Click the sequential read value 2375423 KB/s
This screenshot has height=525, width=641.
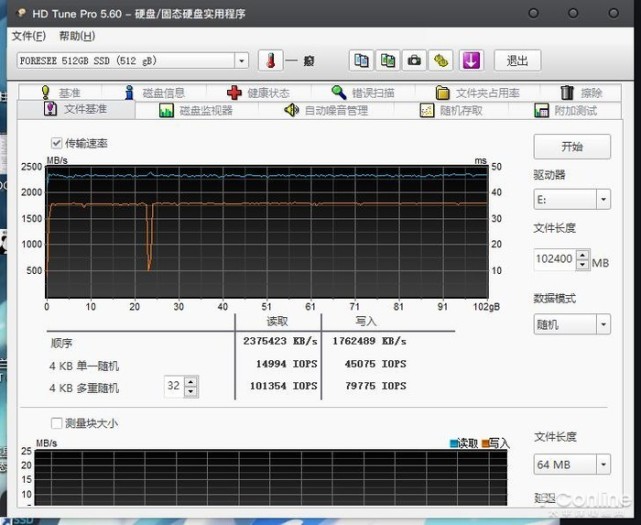click(x=280, y=341)
